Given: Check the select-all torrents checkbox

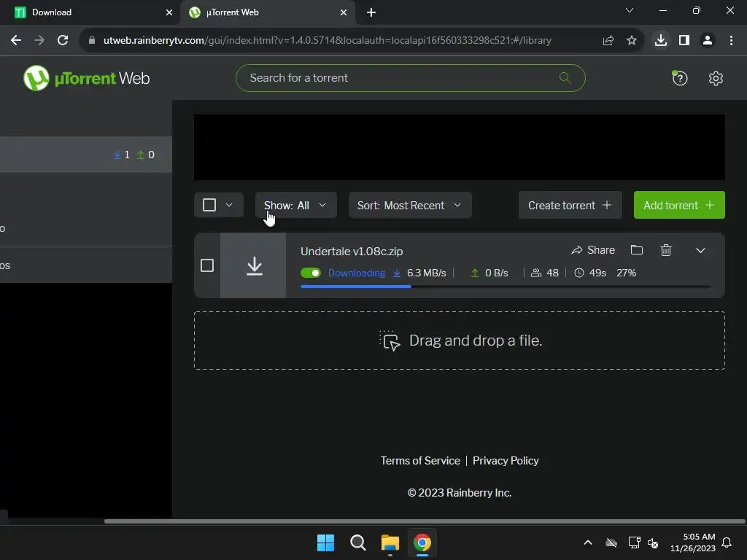Looking at the screenshot, I should pyautogui.click(x=209, y=205).
